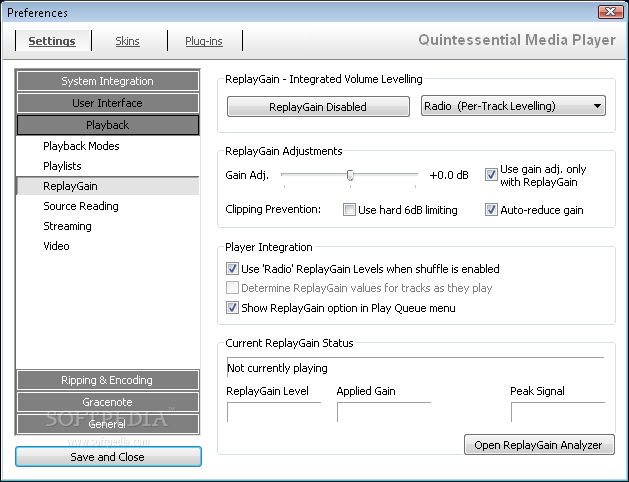Open the Plug-ins tab
The width and height of the screenshot is (629, 482).
[x=204, y=41]
